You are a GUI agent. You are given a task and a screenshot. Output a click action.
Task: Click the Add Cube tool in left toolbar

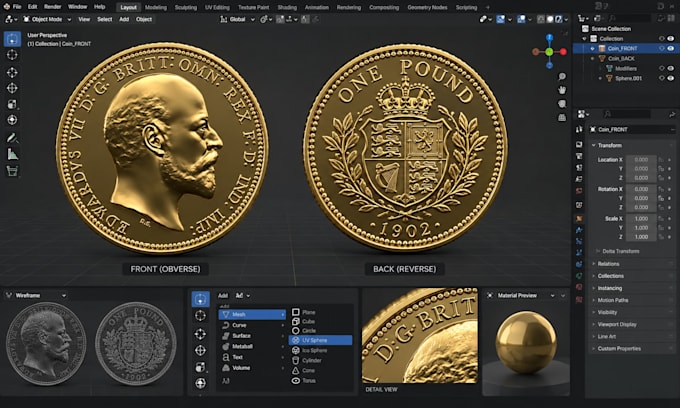click(12, 171)
